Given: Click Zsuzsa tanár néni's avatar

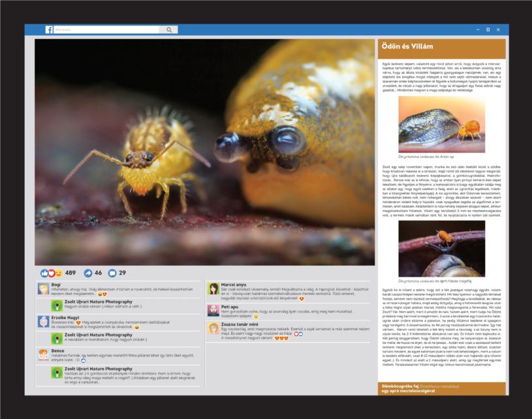Looking at the screenshot, I should [213, 328].
